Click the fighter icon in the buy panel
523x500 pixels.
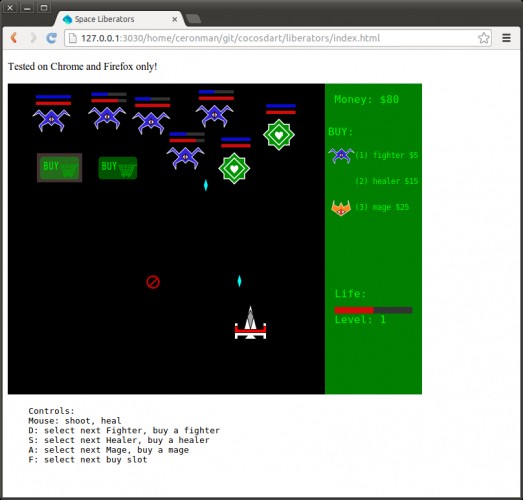pos(341,155)
